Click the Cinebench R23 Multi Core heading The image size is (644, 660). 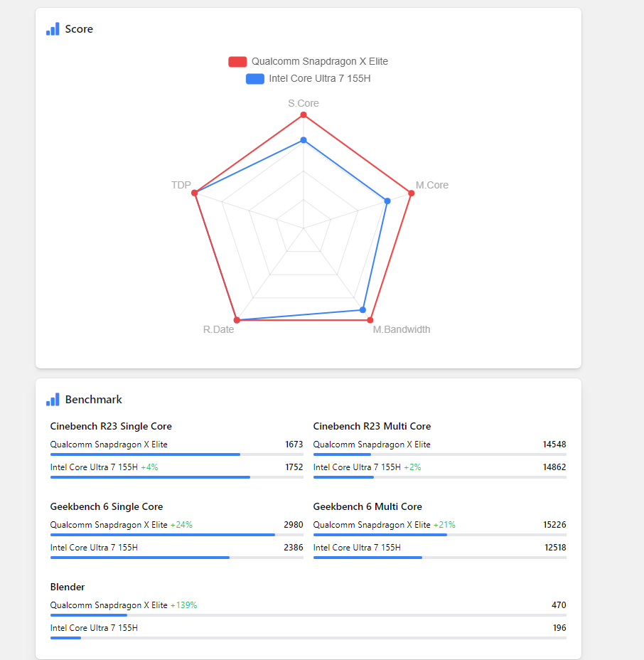click(x=372, y=427)
